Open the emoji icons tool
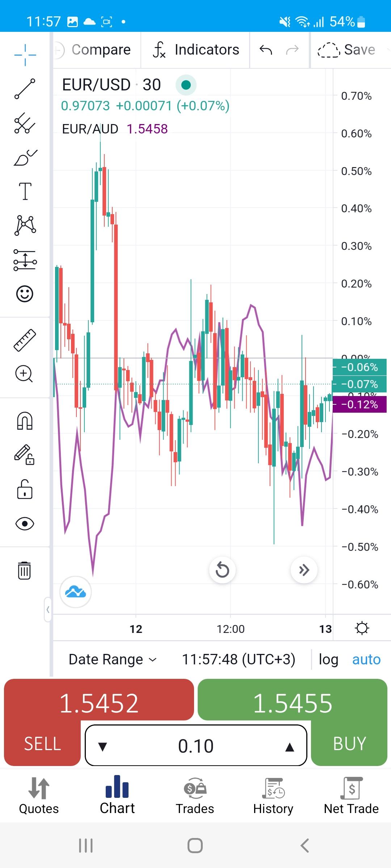This screenshot has width=391, height=868. pos(25,294)
